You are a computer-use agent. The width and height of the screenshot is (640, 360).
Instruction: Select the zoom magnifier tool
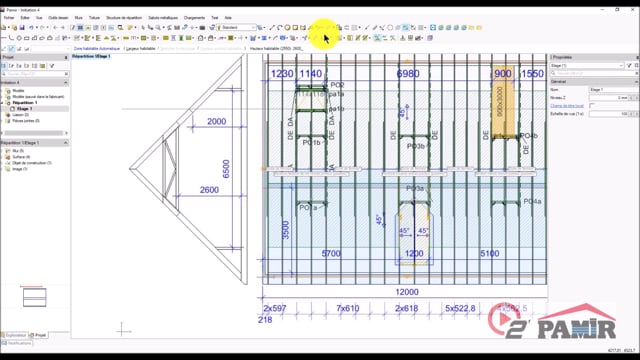coord(158,28)
